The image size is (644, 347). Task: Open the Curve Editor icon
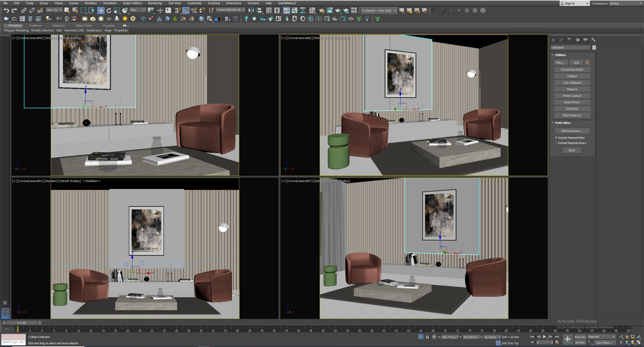point(294,10)
